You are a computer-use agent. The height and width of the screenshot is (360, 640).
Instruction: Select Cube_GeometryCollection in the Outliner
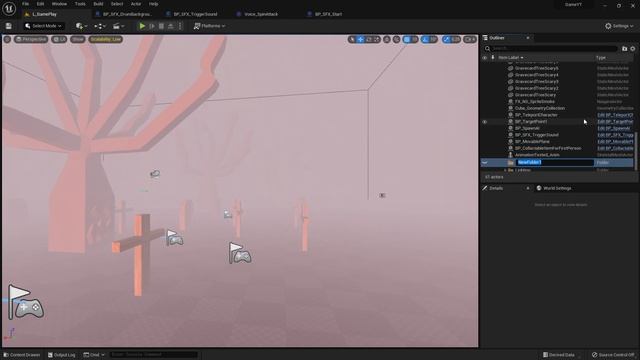pyautogui.click(x=540, y=108)
